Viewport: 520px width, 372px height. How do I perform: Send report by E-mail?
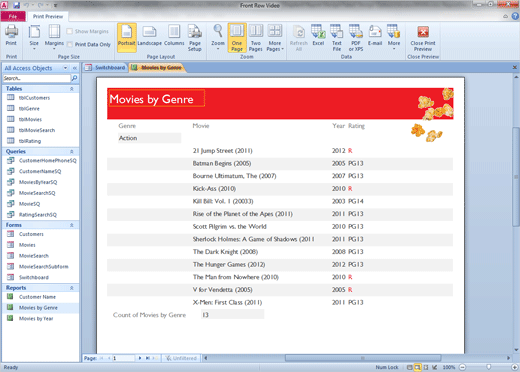[x=375, y=35]
